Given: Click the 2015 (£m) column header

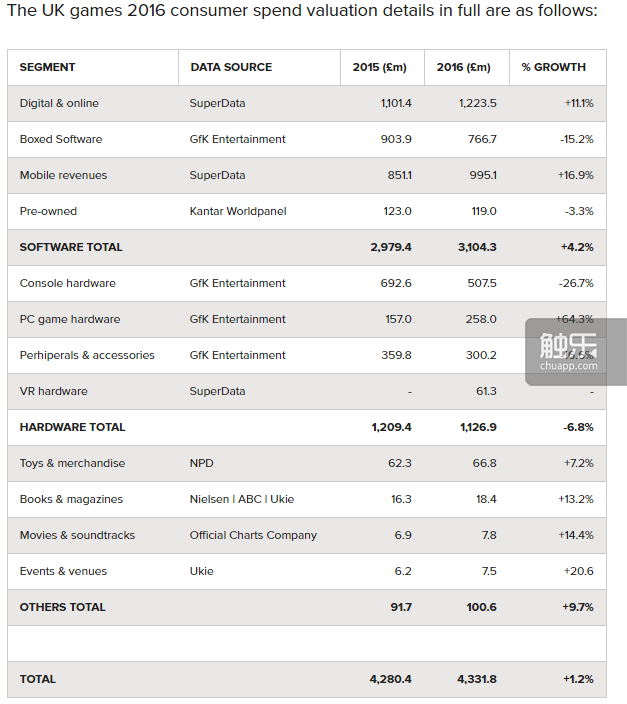Looking at the screenshot, I should 380,67.
